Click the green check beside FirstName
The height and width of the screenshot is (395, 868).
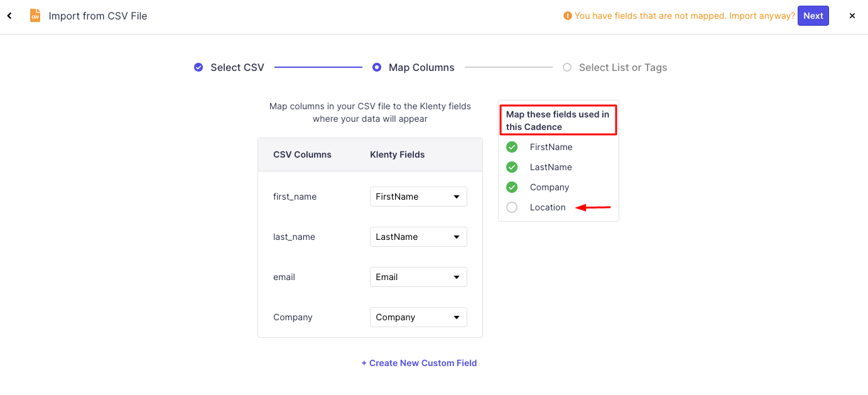[x=512, y=147]
